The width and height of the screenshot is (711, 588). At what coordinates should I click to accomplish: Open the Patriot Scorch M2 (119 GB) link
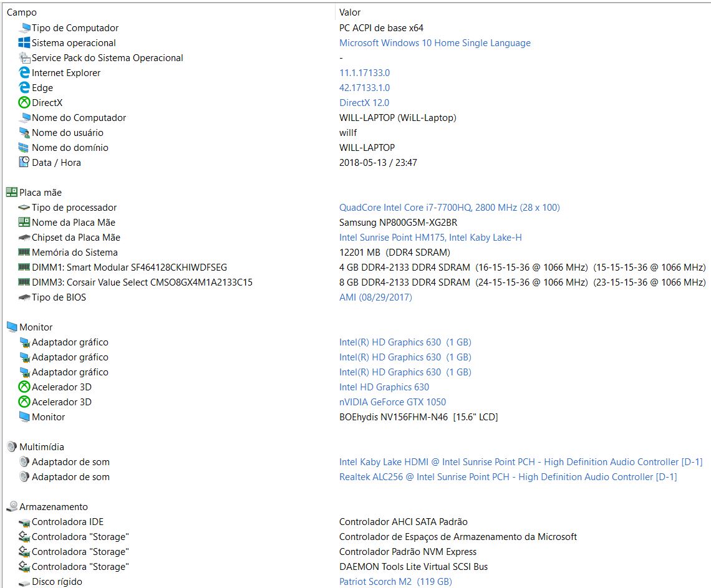tap(395, 581)
